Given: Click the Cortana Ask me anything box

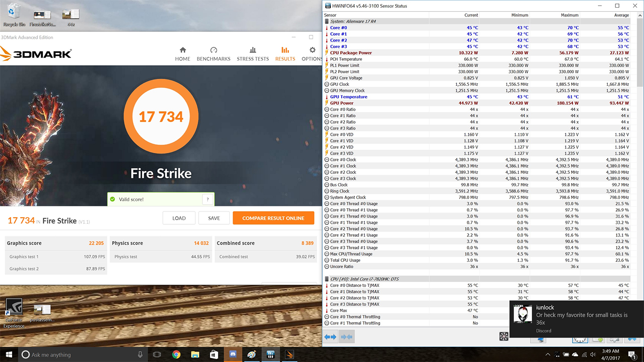Looking at the screenshot, I should [84, 354].
